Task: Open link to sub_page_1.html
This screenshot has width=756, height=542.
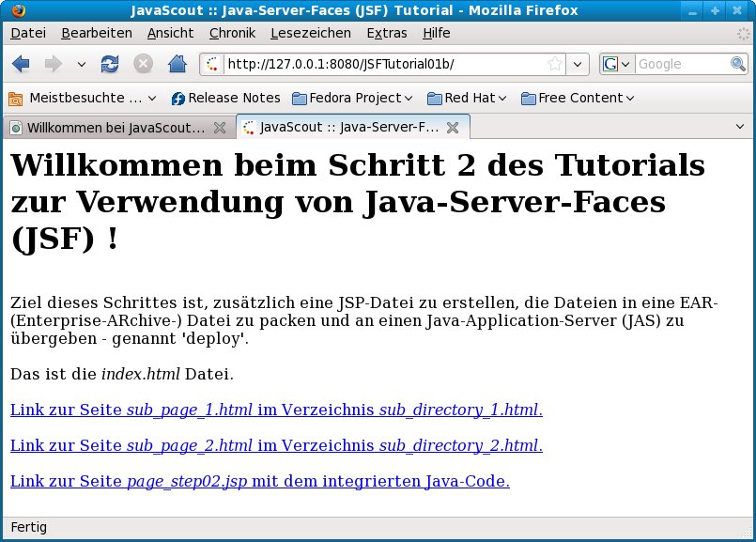Action: click(x=276, y=410)
